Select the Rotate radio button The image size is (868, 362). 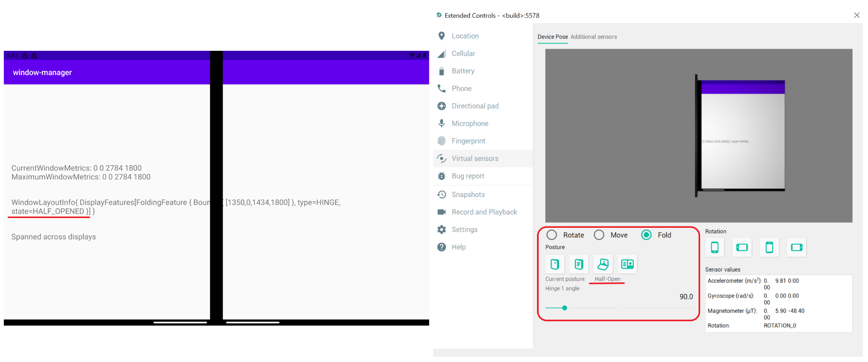point(551,235)
